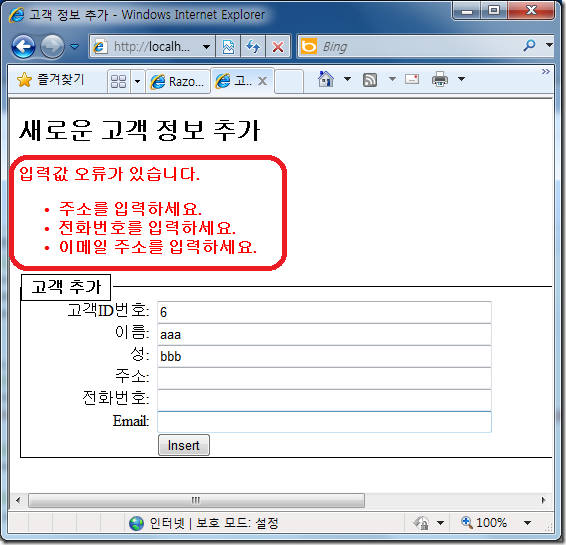Expand the feeds dropdown arrow
566x545 pixels.
coord(392,79)
